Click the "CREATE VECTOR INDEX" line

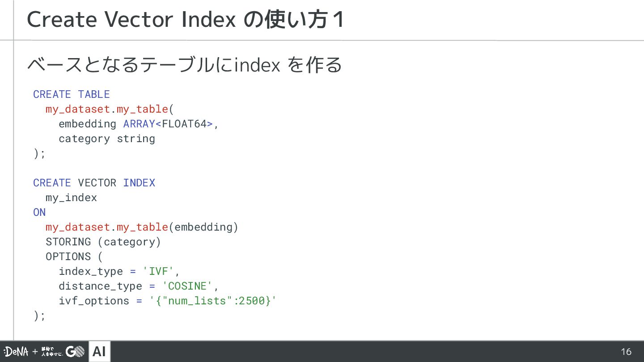coord(94,183)
